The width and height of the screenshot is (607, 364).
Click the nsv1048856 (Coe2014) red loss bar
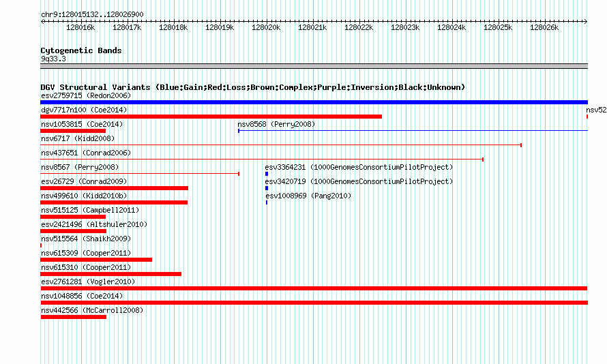[314, 303]
